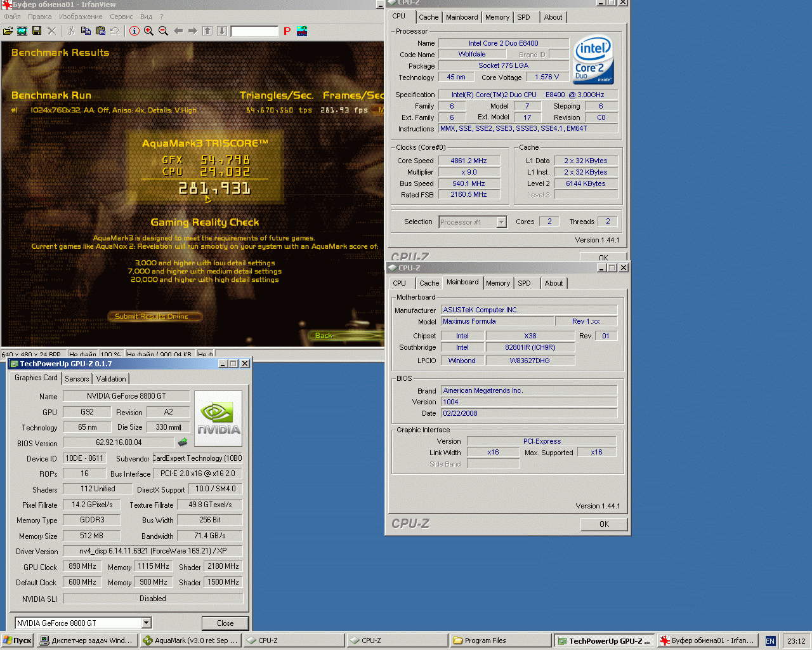Open the ? help menu in IrfanView

(x=161, y=17)
